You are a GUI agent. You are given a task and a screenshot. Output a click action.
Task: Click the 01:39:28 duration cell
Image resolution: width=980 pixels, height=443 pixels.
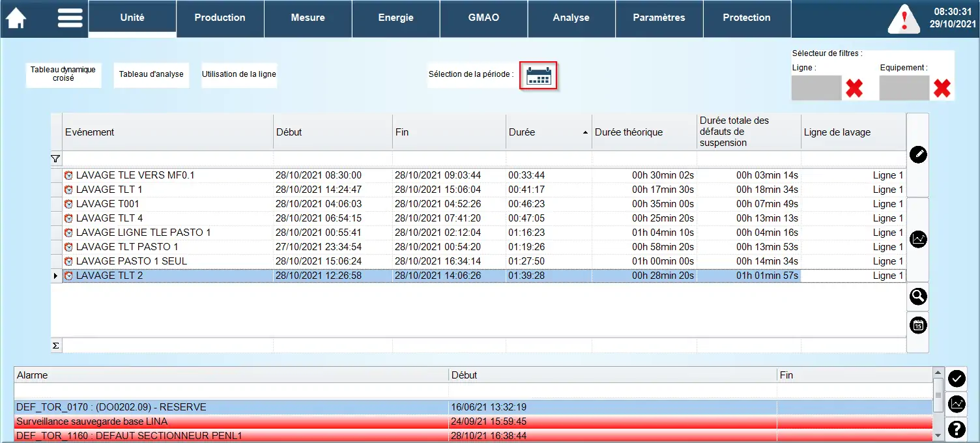[549, 276]
